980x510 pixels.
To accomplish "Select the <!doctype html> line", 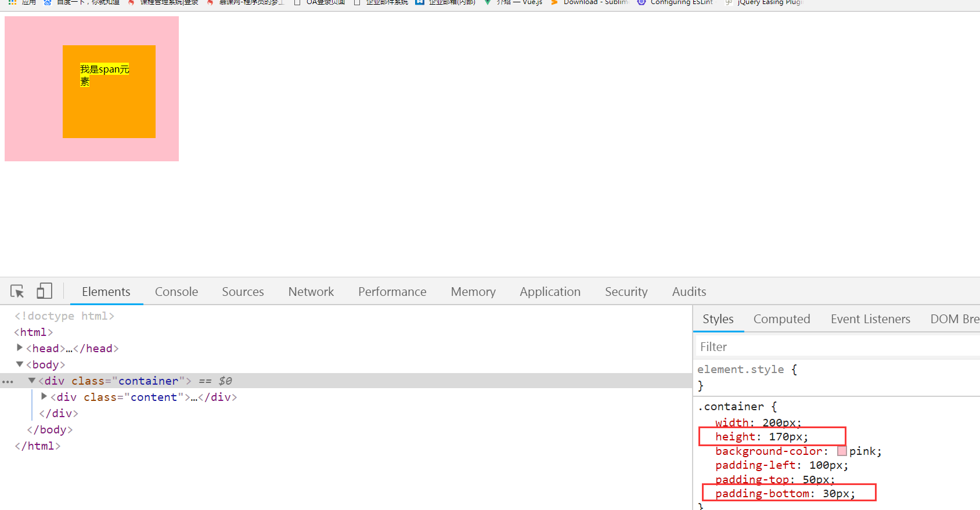I will [x=64, y=316].
